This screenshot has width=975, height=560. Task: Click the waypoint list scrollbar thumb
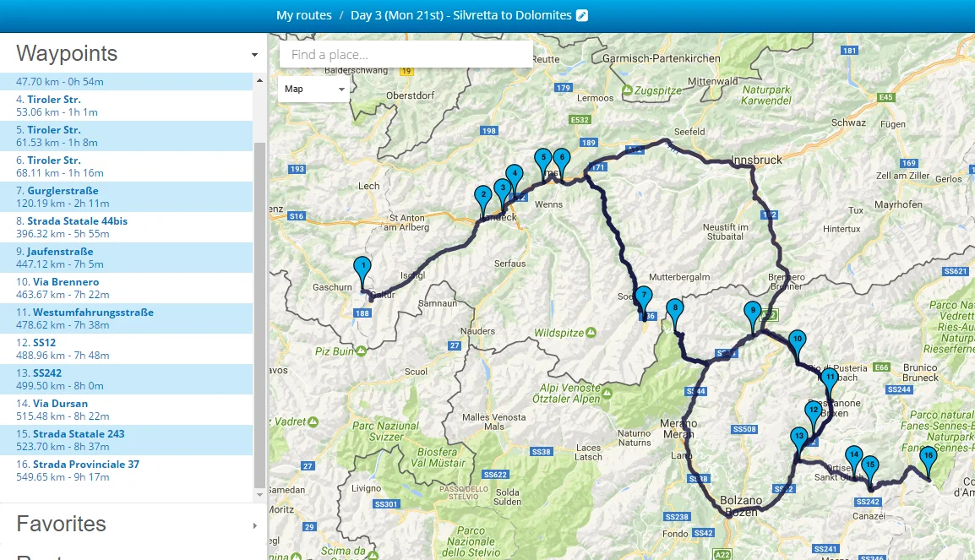tap(260, 315)
